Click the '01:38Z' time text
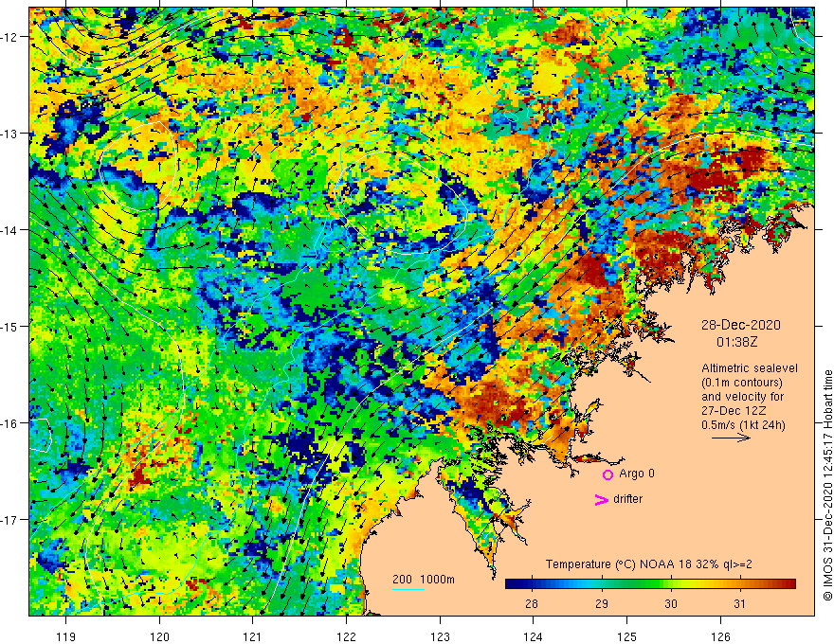Viewport: 834px width, 644px height. coord(737,342)
